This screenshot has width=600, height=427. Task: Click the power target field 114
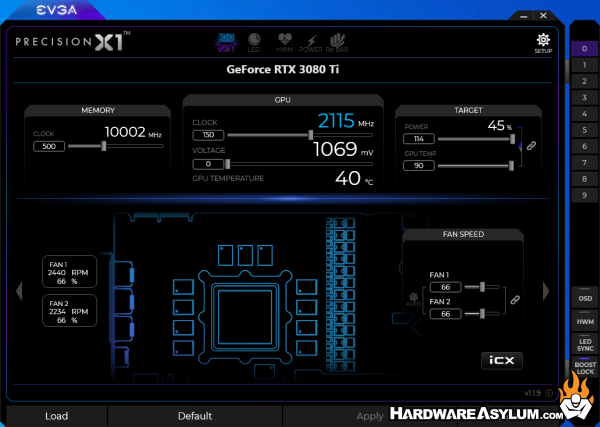tap(419, 139)
